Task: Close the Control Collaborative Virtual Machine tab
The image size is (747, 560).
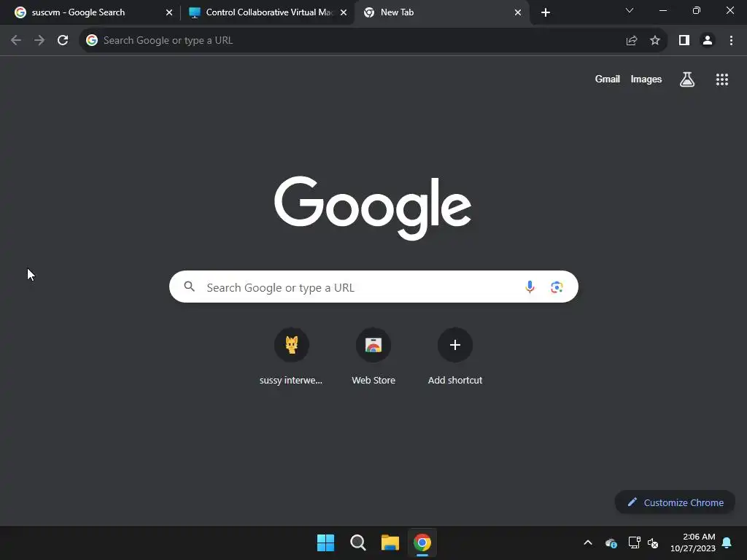Action: pyautogui.click(x=344, y=12)
